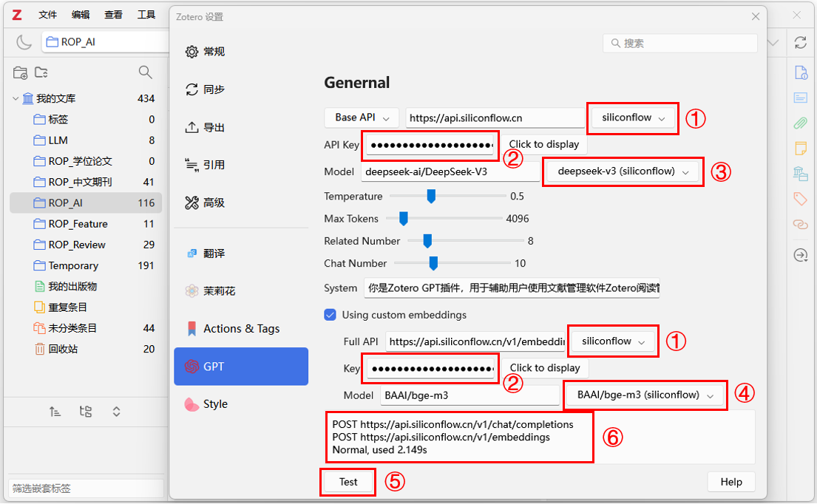Viewport: 817px width, 504px height.
Task: Click the System prompt text field
Action: [512, 288]
